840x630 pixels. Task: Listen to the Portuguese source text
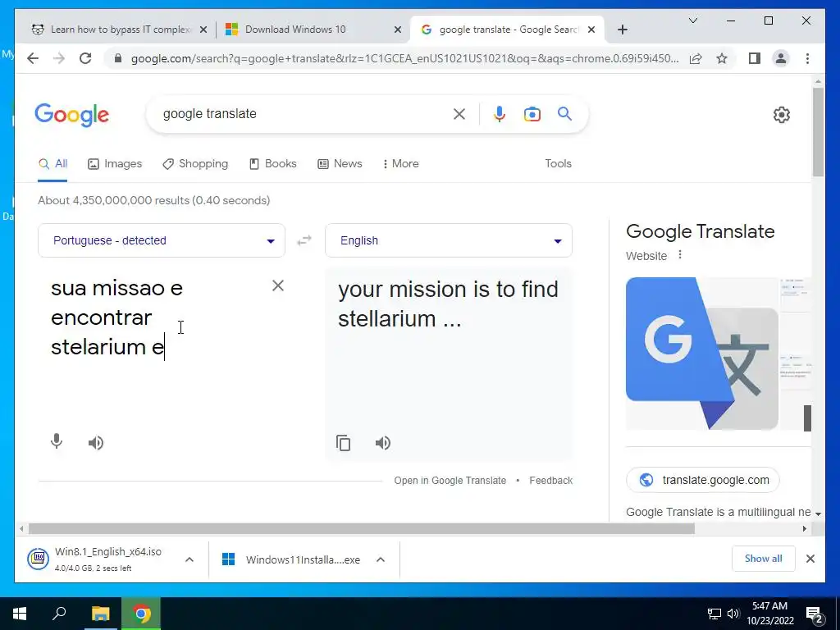tap(96, 442)
